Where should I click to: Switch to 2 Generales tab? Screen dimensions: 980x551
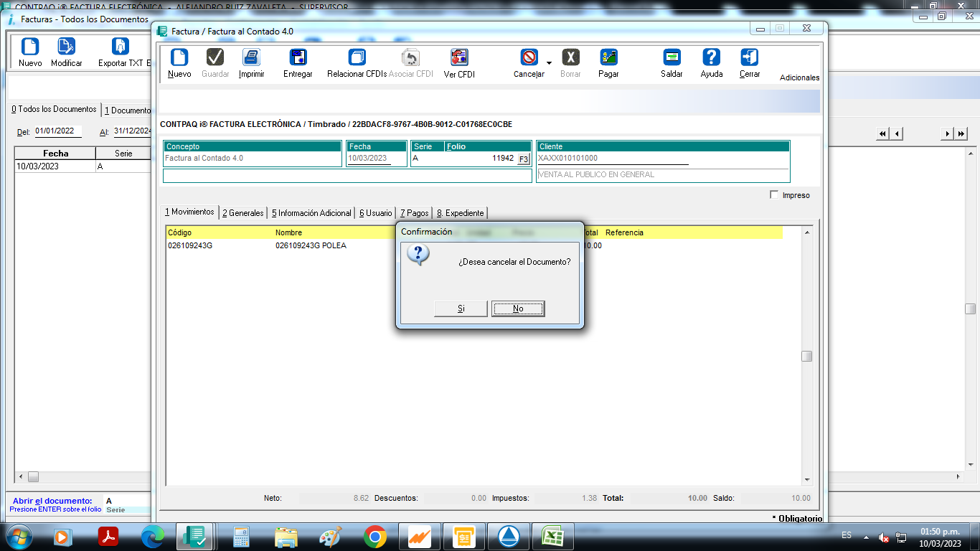[242, 213]
